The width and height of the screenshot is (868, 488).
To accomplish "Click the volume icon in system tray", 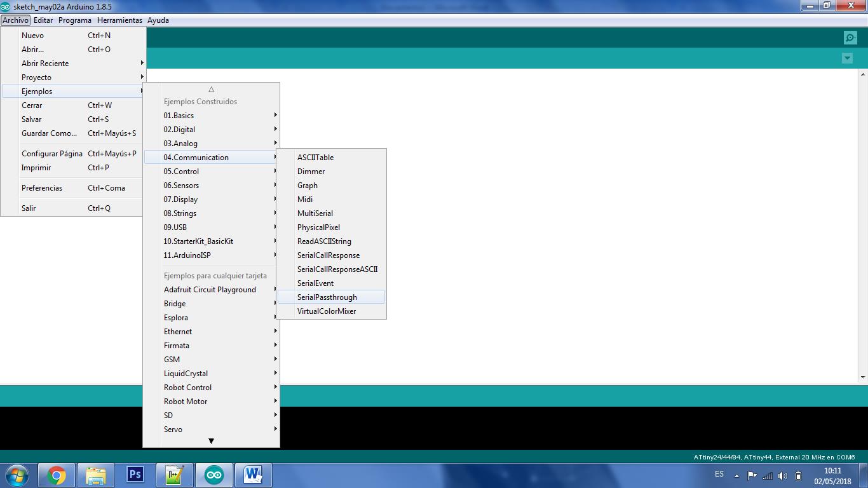I will tap(783, 476).
